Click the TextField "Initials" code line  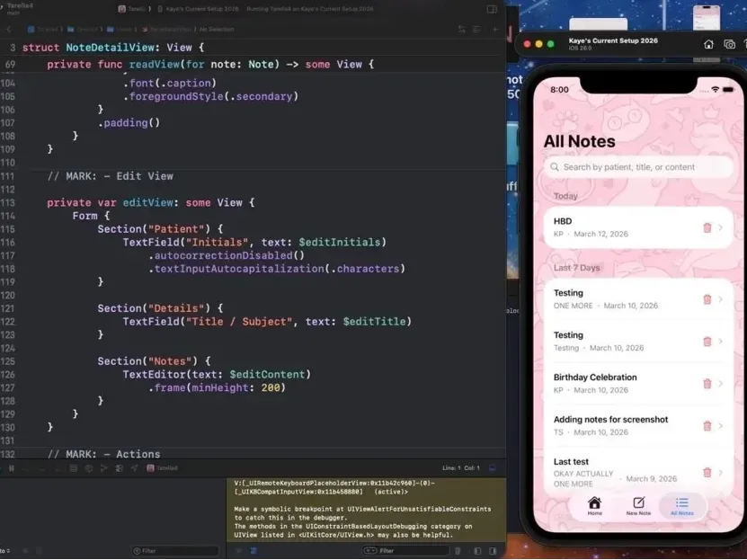click(254, 243)
